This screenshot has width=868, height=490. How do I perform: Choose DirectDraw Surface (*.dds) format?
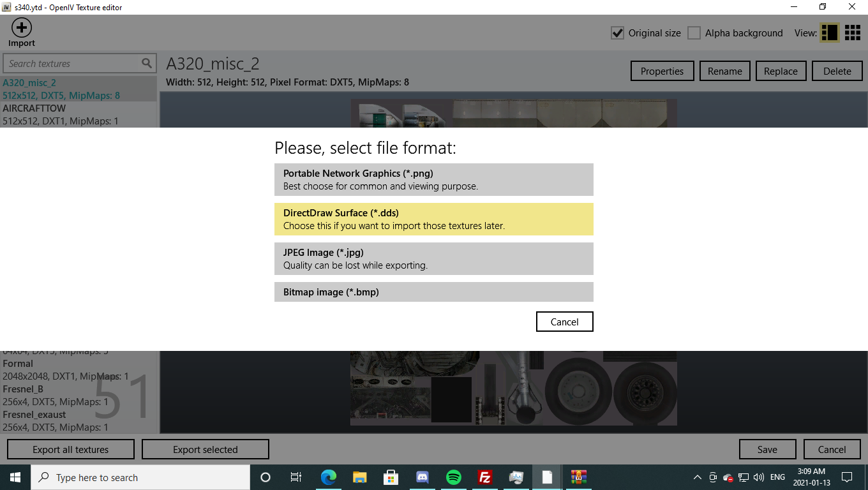tap(433, 219)
